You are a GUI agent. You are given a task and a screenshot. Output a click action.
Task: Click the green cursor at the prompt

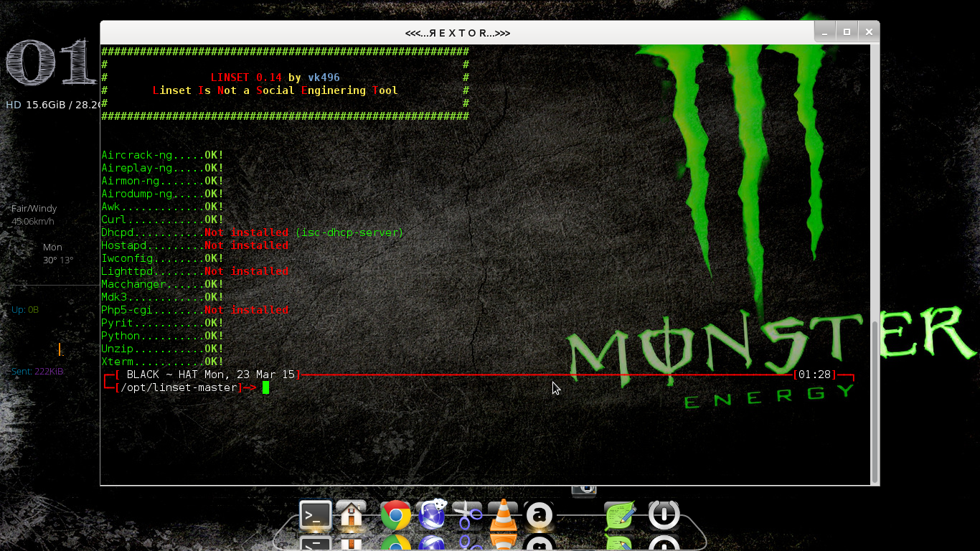coord(265,387)
